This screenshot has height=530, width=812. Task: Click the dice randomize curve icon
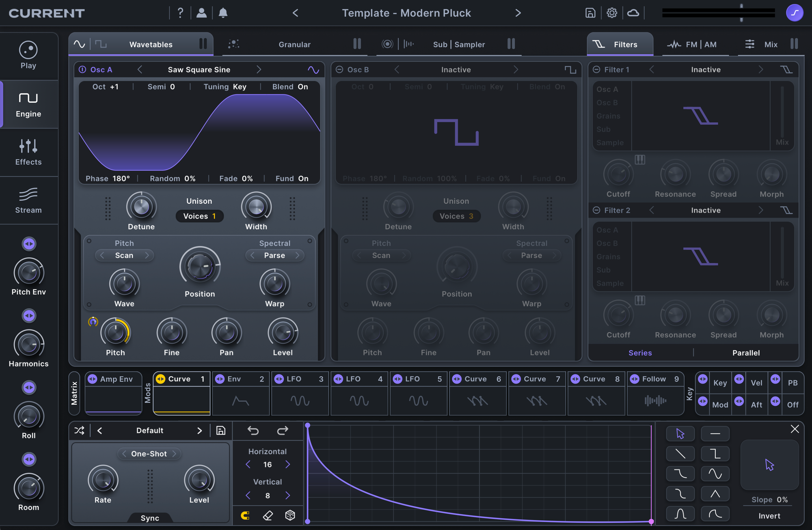[x=290, y=515]
